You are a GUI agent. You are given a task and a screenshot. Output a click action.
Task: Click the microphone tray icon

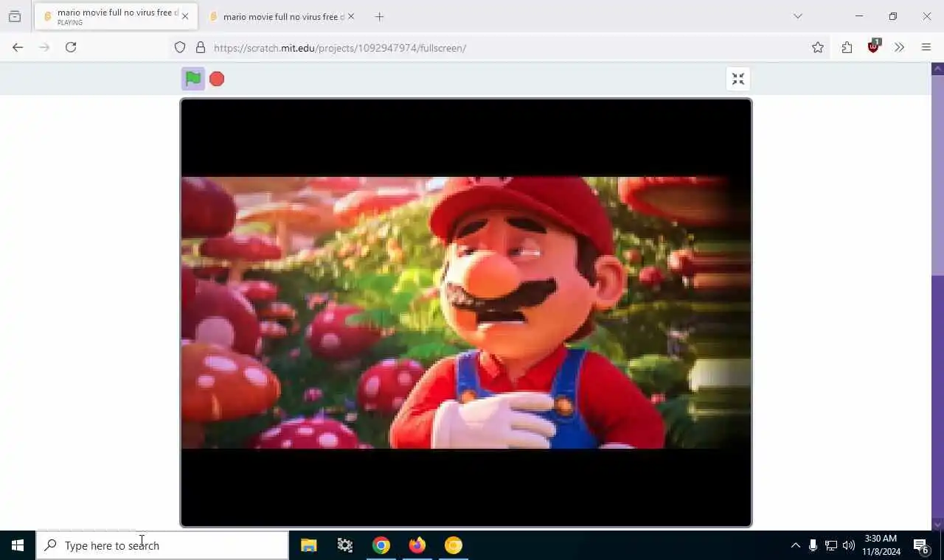coord(813,545)
